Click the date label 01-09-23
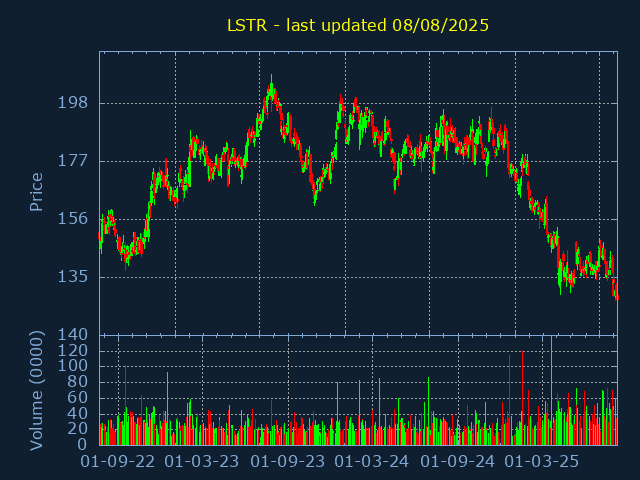The width and height of the screenshot is (640, 480). point(288,462)
